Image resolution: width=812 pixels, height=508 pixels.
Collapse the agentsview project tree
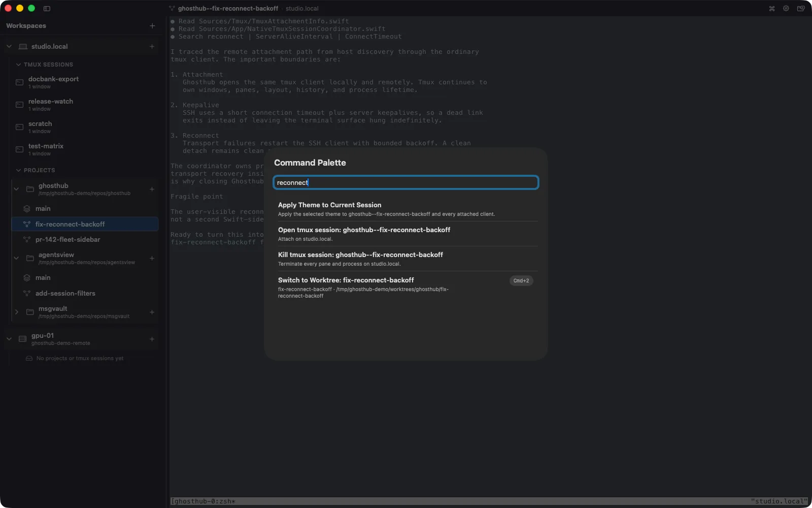[x=16, y=258]
